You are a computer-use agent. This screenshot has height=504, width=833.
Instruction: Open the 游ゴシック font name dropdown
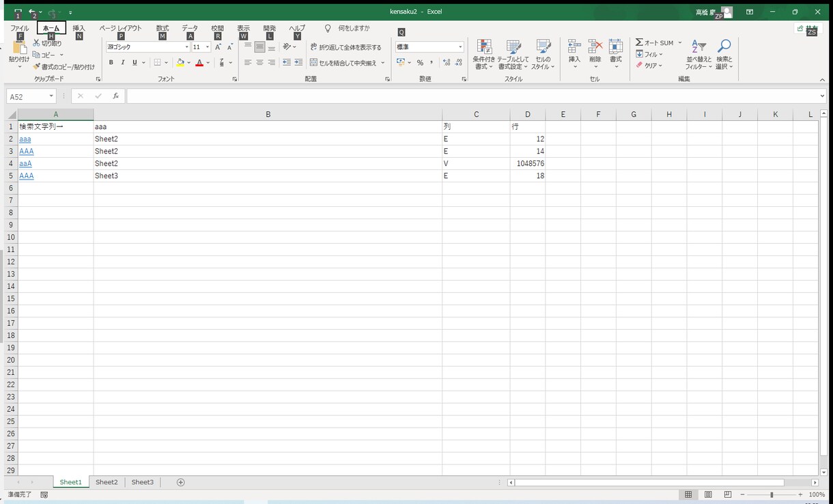[186, 47]
